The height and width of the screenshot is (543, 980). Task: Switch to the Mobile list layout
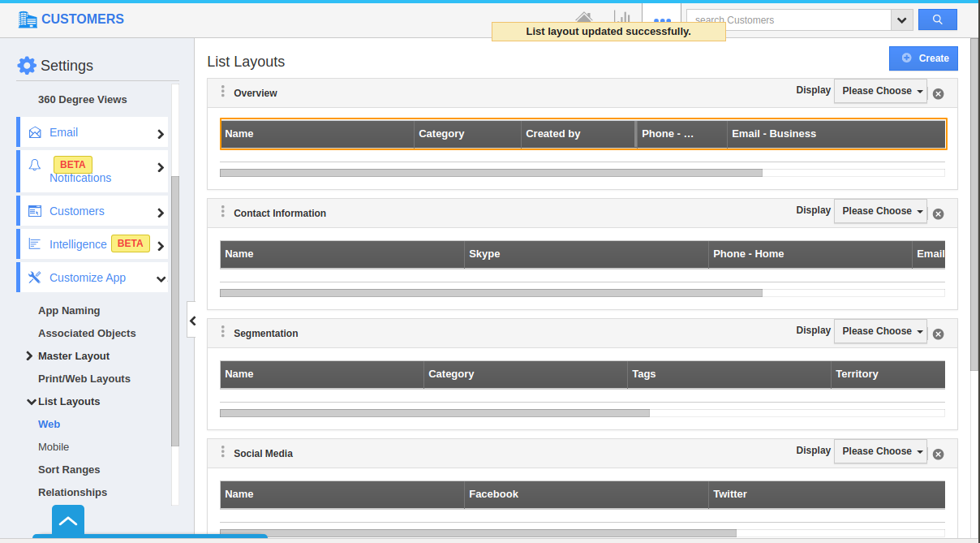[54, 446]
